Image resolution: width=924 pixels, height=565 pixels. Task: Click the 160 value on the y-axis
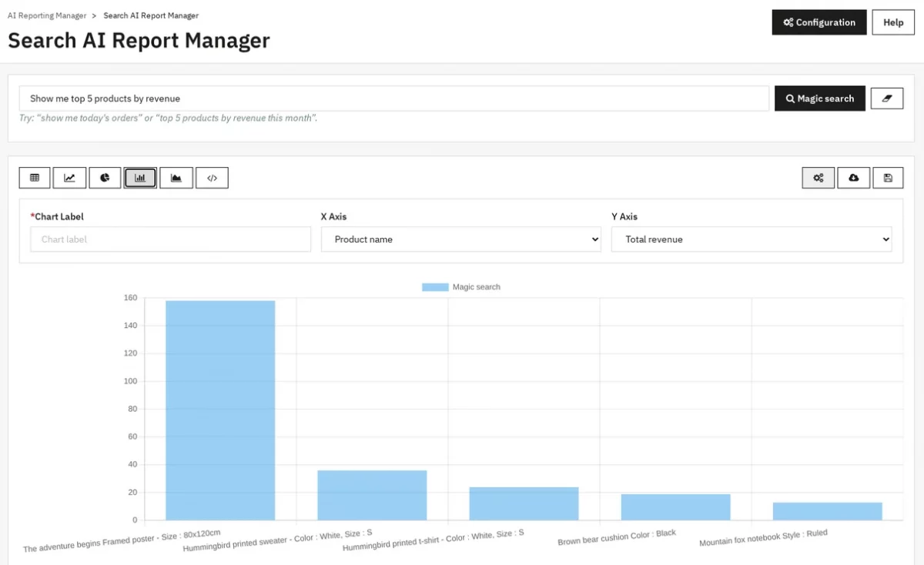(130, 298)
